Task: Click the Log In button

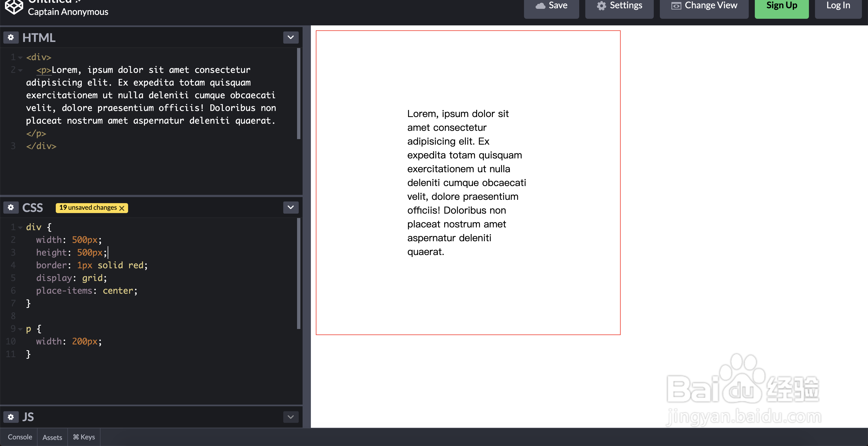Action: tap(838, 6)
